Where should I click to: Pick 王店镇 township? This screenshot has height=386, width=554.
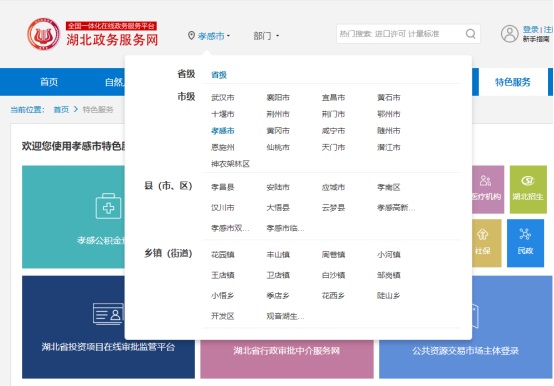point(223,275)
